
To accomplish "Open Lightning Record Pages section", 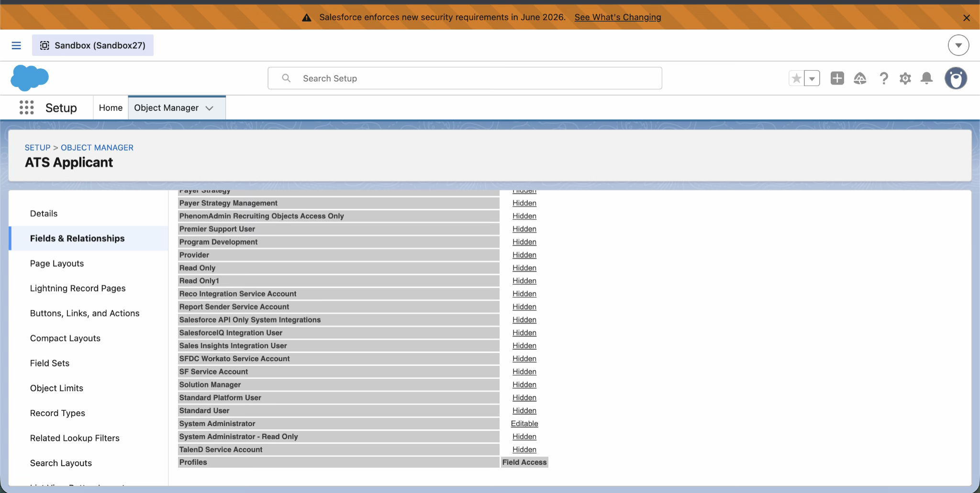I will pyautogui.click(x=78, y=288).
